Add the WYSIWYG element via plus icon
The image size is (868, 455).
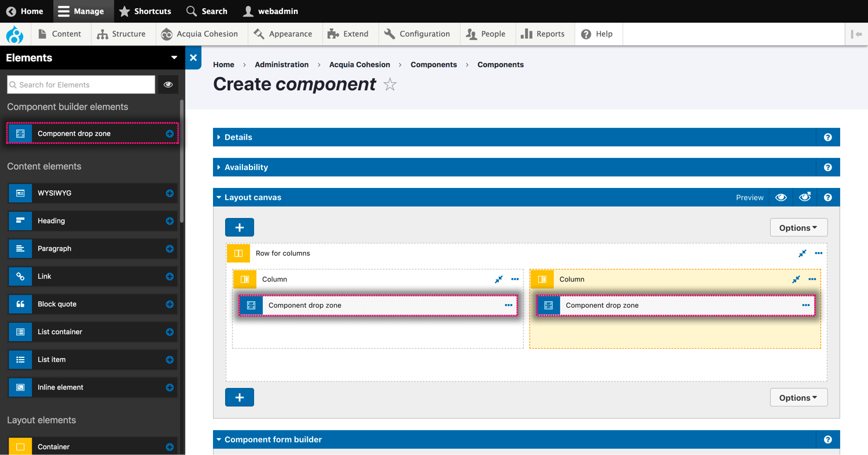(170, 193)
